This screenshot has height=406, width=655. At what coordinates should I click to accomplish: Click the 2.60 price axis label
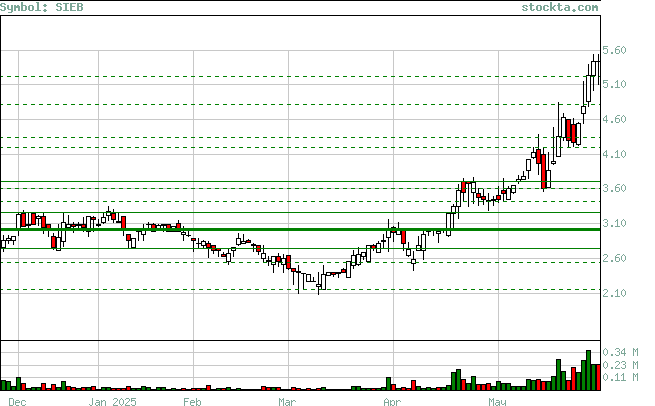(614, 259)
